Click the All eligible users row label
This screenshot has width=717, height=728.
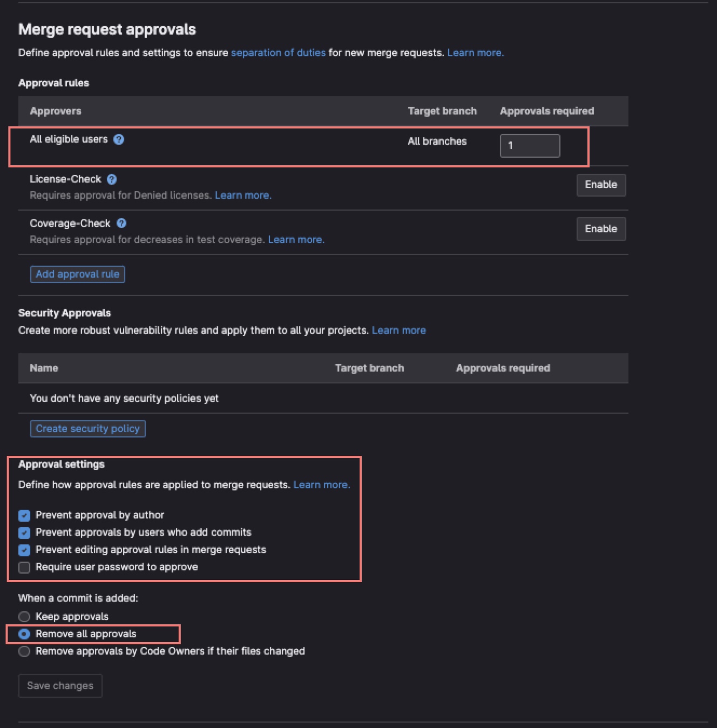69,139
